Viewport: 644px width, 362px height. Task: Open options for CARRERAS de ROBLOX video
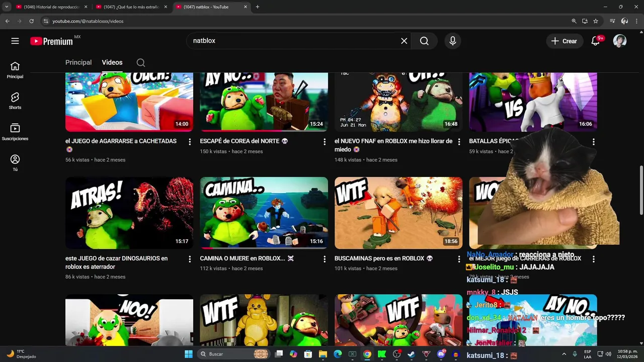[594, 259]
